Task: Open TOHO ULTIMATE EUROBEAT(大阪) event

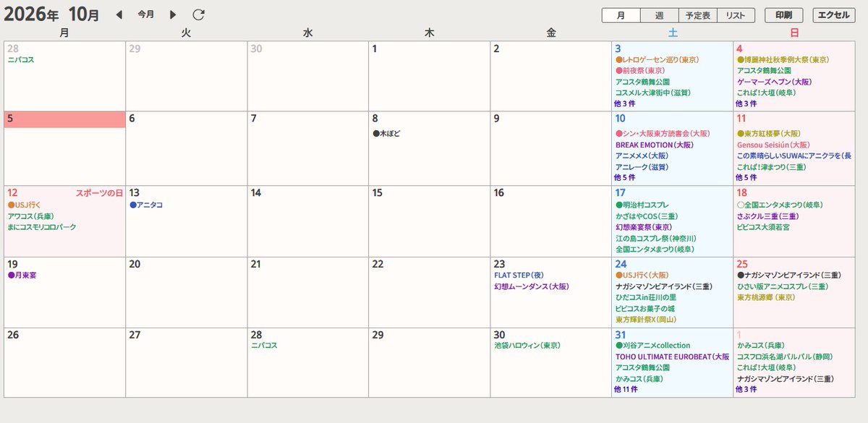Action: [672, 356]
